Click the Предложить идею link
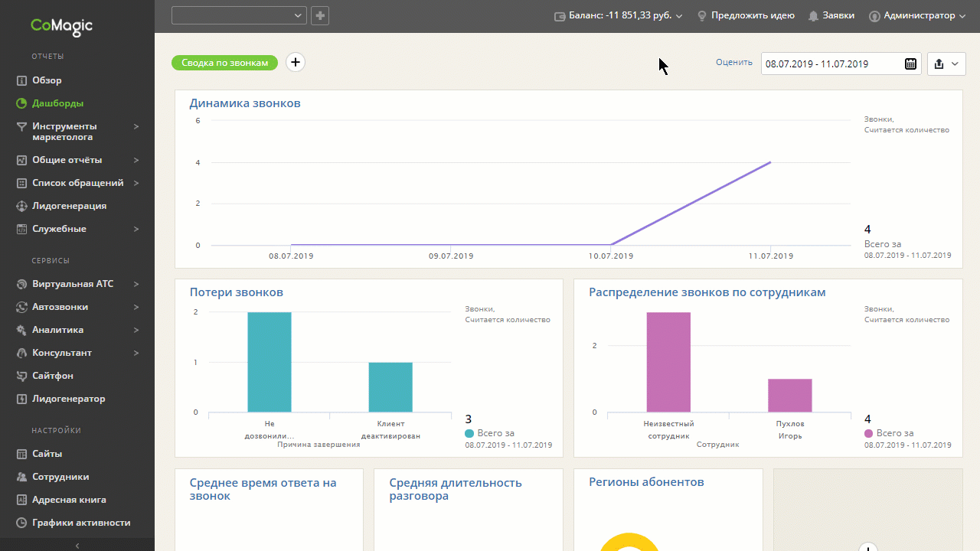 coord(753,15)
